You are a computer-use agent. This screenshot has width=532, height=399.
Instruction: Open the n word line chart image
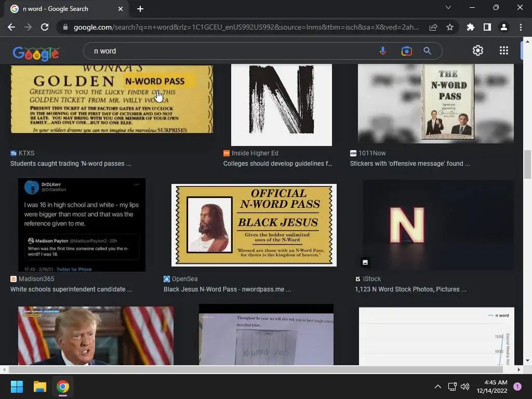[436, 336]
